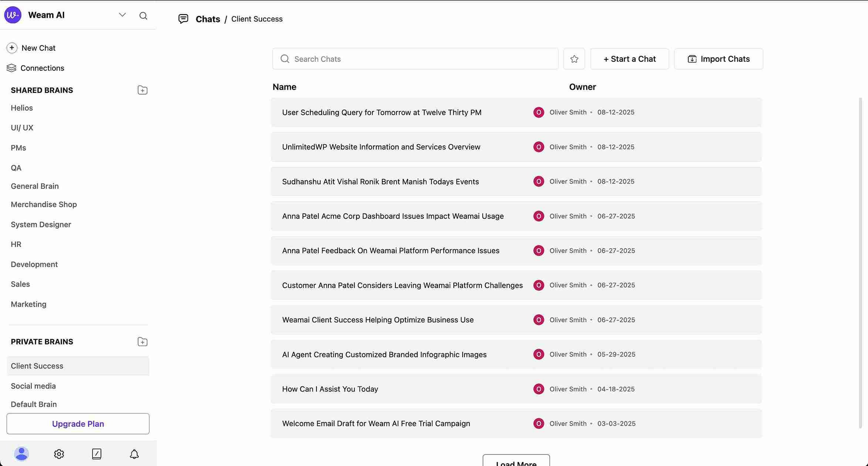The width and height of the screenshot is (868, 466).
Task: Click the Start a Chat button
Action: click(629, 59)
